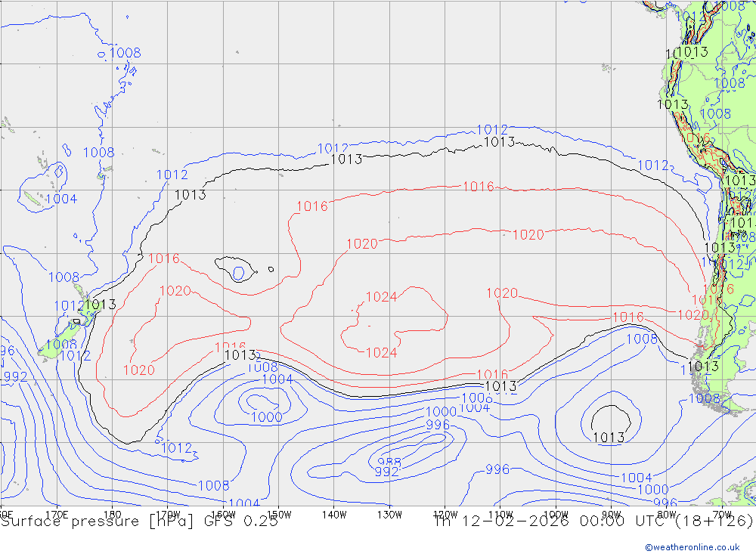The image size is (756, 554).
Task: Click the blue 1012 label below the 180 meridian low
Action: [176, 448]
